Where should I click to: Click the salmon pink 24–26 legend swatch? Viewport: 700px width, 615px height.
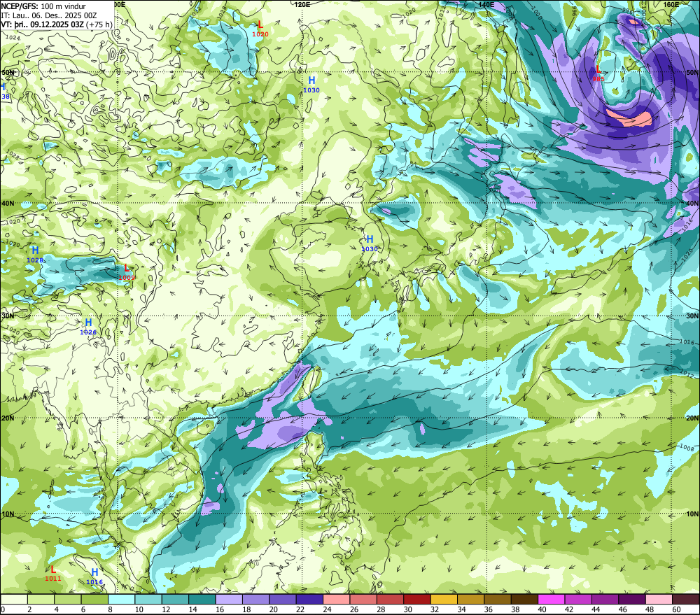[x=336, y=600]
